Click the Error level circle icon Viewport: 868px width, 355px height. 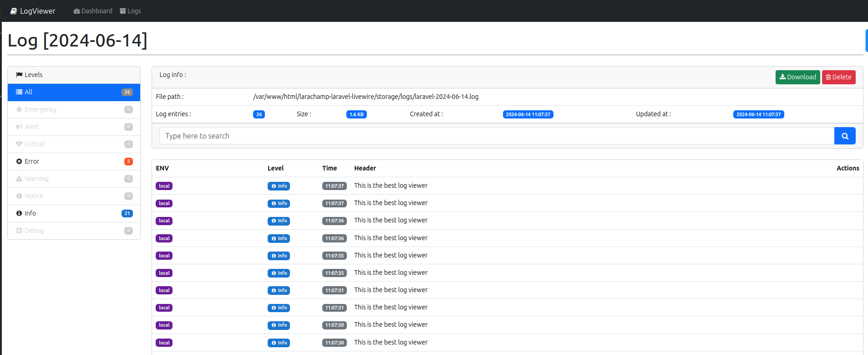[x=19, y=161]
